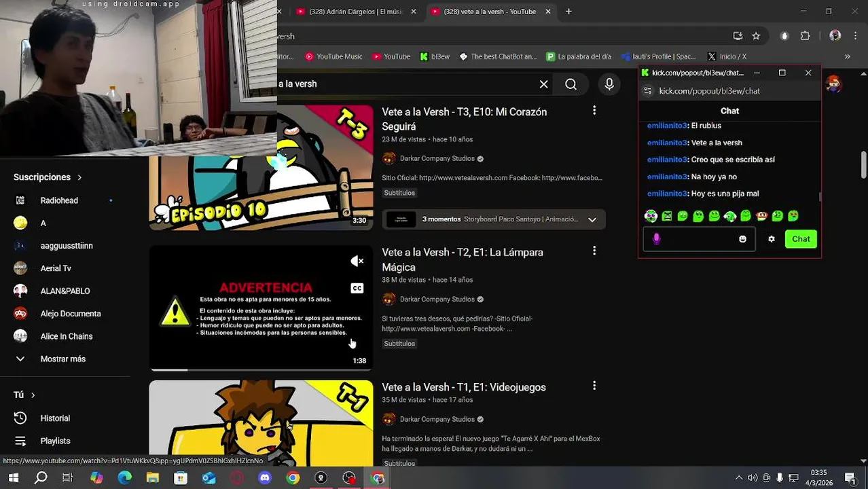Click emilianito3 on Vete a la versh message
868x489 pixels.
(667, 143)
